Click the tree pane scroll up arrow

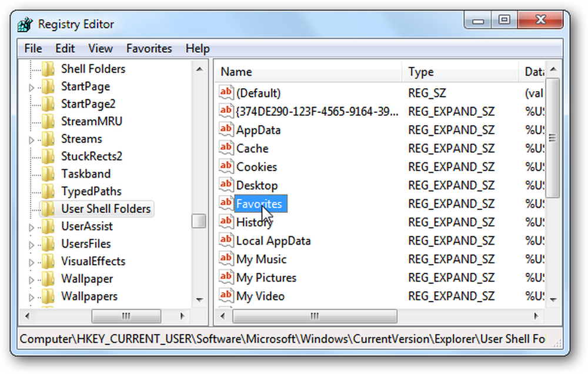click(x=199, y=69)
